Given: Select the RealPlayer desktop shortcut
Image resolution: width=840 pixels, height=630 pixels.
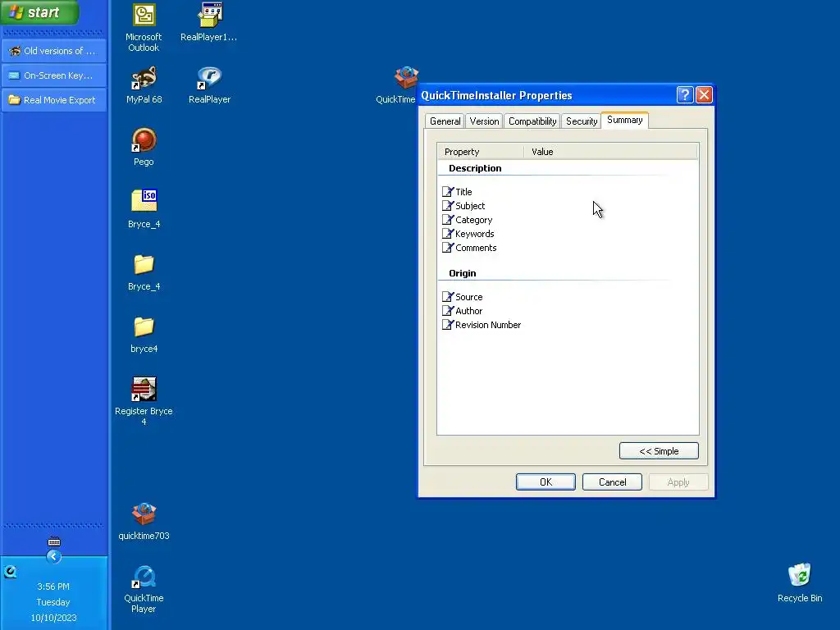Looking at the screenshot, I should coord(209,85).
